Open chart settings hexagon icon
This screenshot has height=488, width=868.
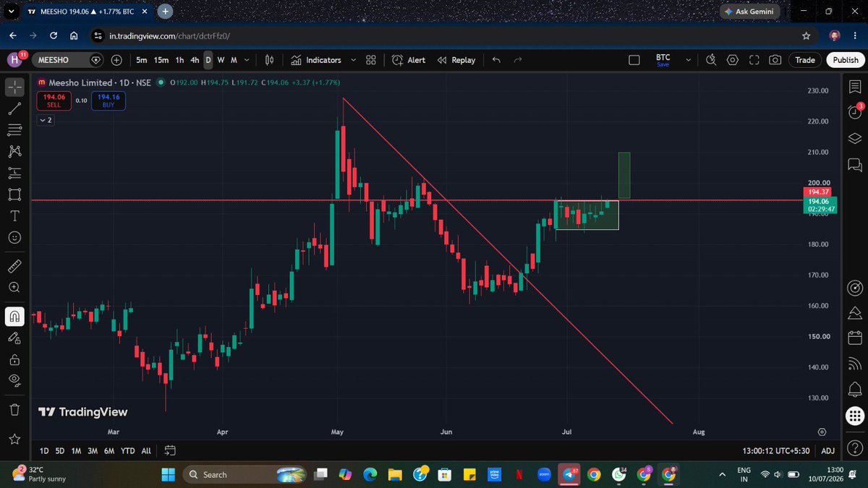pyautogui.click(x=733, y=60)
